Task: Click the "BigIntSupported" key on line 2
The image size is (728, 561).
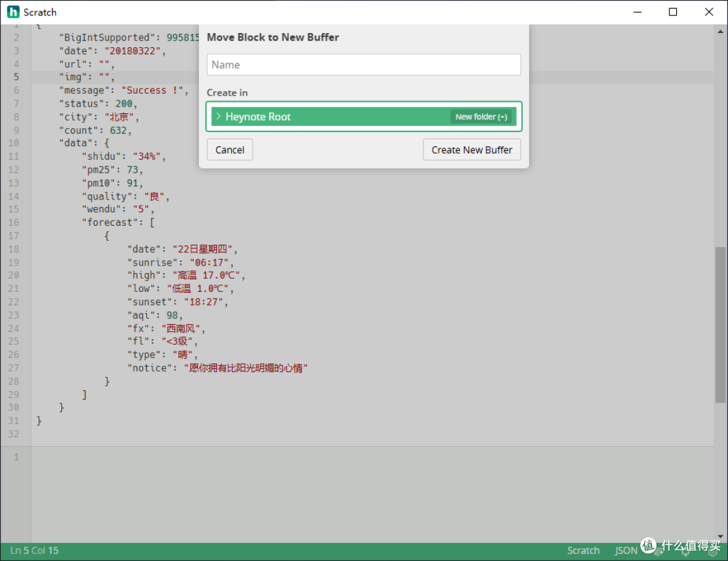Action: coord(107,38)
